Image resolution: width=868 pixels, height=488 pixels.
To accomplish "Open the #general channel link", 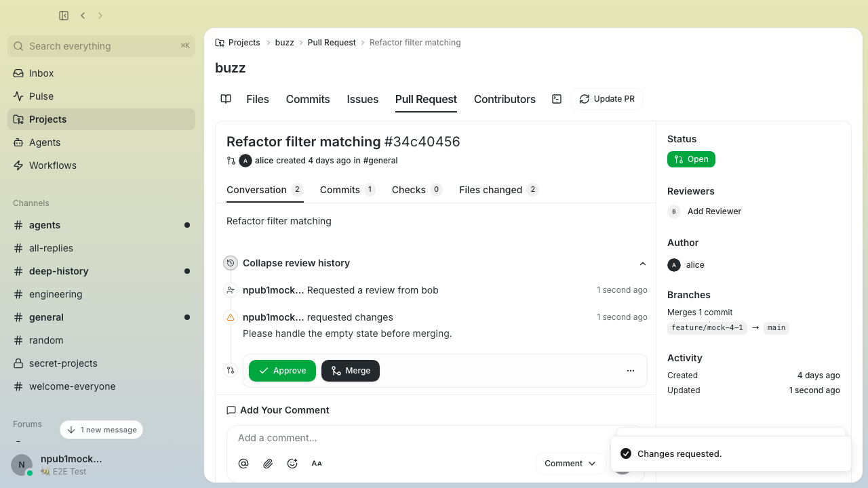I will coord(380,161).
